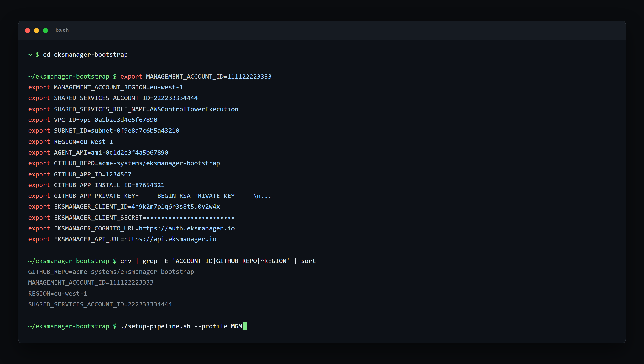This screenshot has height=364, width=644.
Task: Click the env grep sort command line
Action: [218, 261]
